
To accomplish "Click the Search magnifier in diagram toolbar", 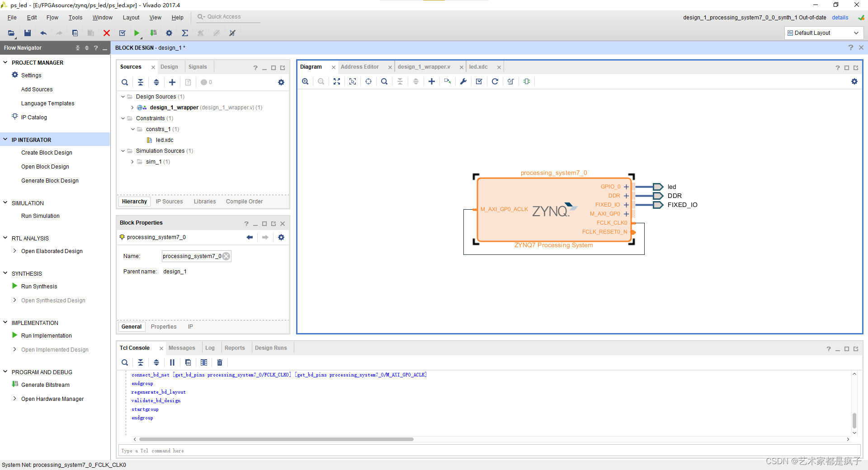I will [384, 81].
